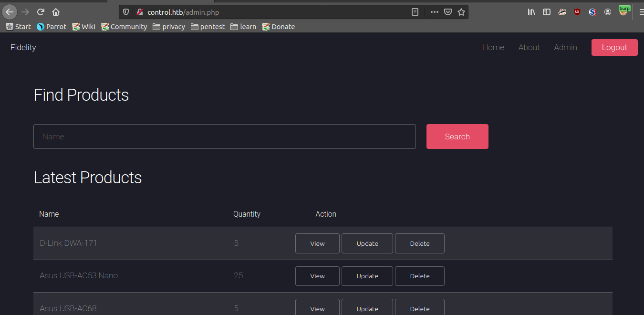The height and width of the screenshot is (315, 644).
Task: Open the Firefox hamburger menu
Action: pos(640,12)
